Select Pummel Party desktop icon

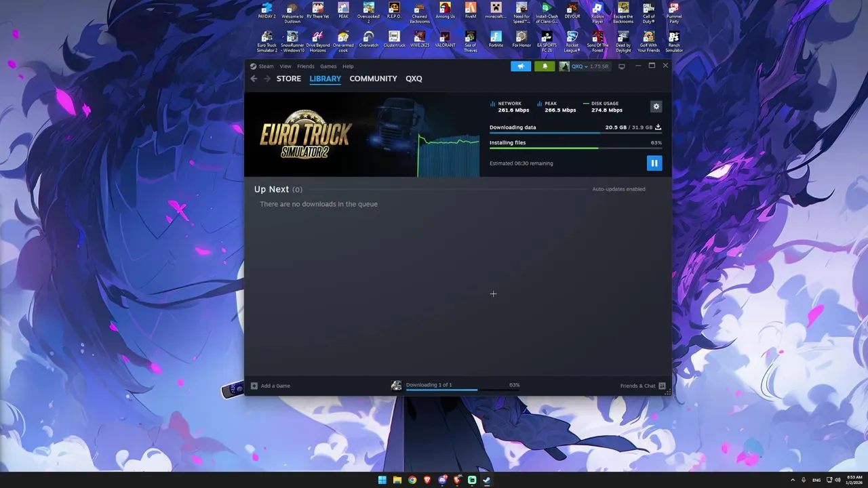(674, 12)
